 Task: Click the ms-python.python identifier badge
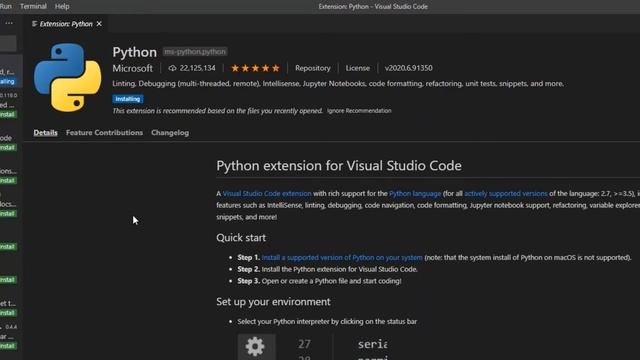(195, 52)
